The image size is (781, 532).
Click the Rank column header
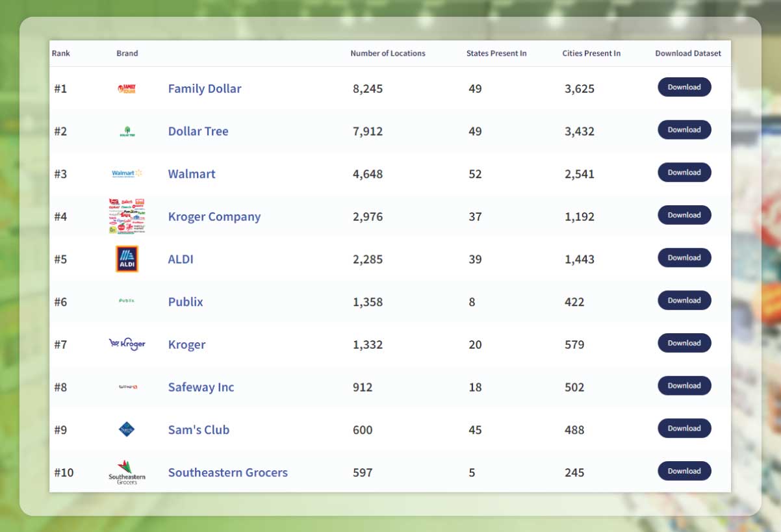click(x=61, y=53)
